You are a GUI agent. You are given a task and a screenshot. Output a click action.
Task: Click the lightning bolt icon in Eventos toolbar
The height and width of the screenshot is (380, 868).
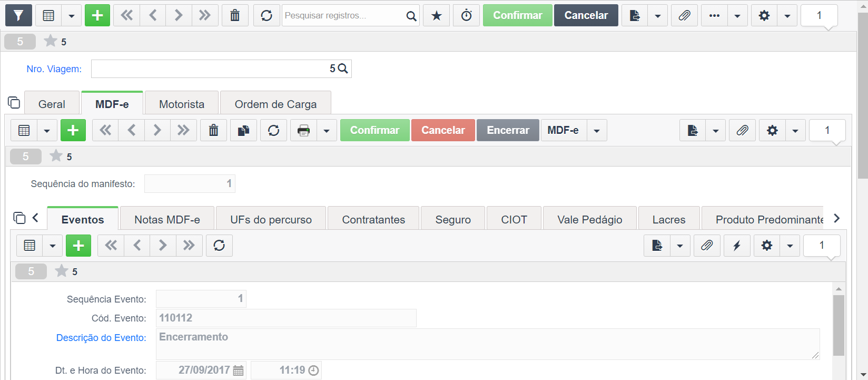pyautogui.click(x=737, y=246)
